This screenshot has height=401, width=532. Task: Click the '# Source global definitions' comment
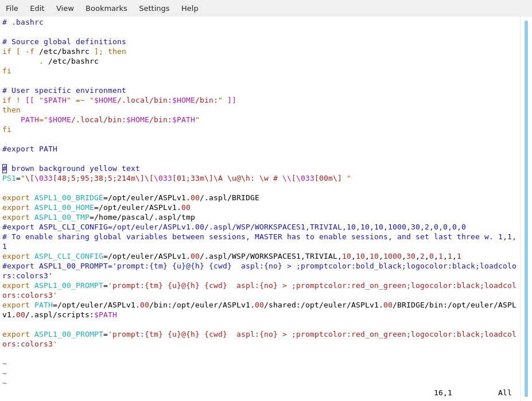[64, 42]
